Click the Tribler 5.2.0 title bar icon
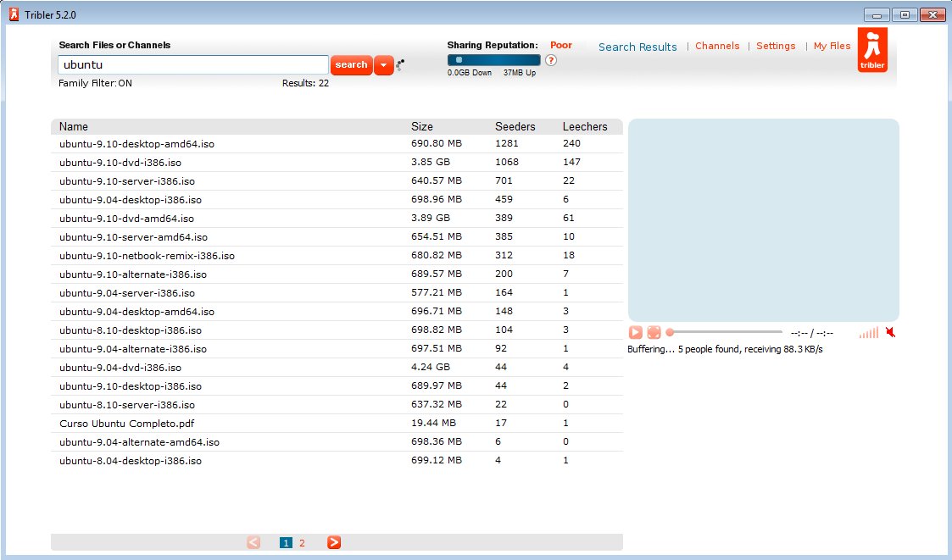This screenshot has width=952, height=560. (14, 14)
